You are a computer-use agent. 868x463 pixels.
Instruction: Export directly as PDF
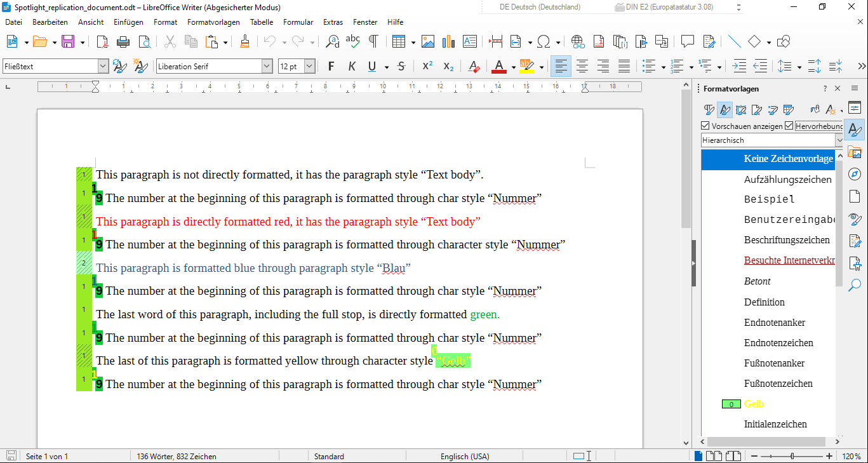click(103, 42)
